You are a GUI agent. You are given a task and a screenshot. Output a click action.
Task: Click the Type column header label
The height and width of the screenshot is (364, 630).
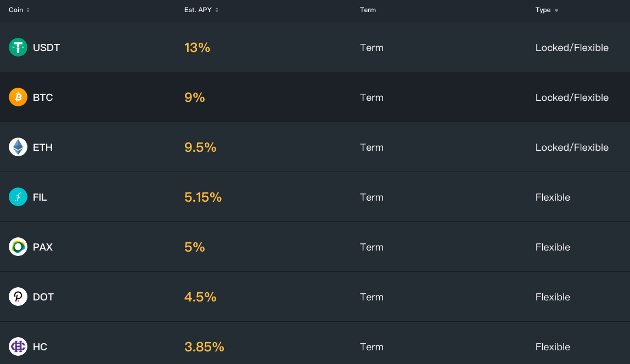tap(543, 10)
